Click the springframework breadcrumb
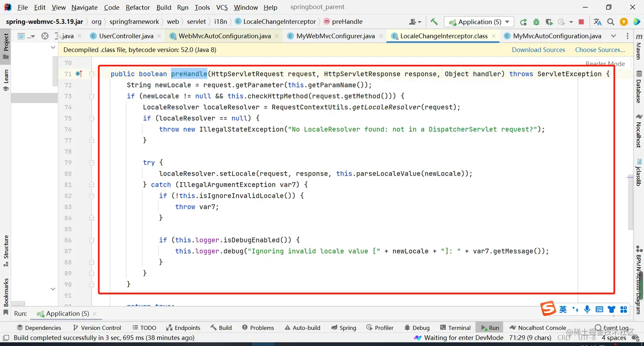Screen dimensions: 644x346 134,22
